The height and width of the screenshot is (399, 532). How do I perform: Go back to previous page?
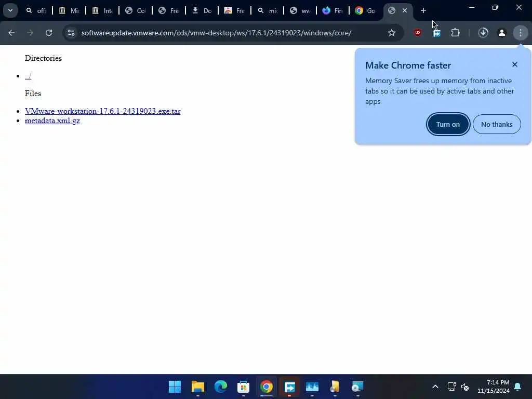pyautogui.click(x=11, y=33)
